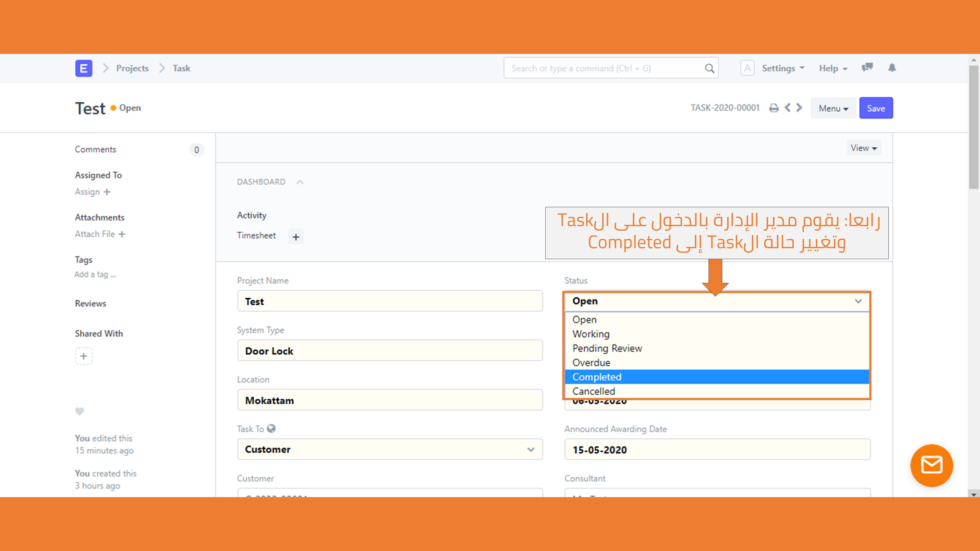Click the Tags sidebar label
The height and width of the screenshot is (551, 980).
pos(84,260)
